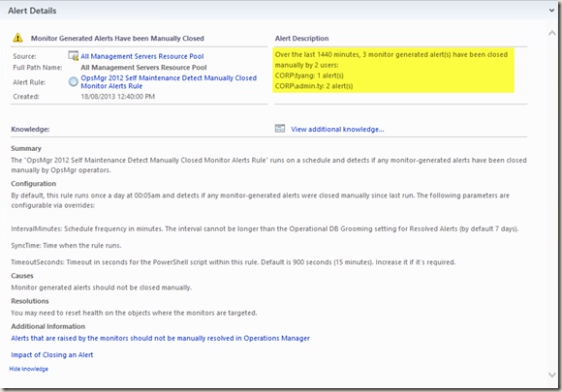The width and height of the screenshot is (562, 392).
Task: Open View additional knowledge link
Action: click(337, 130)
